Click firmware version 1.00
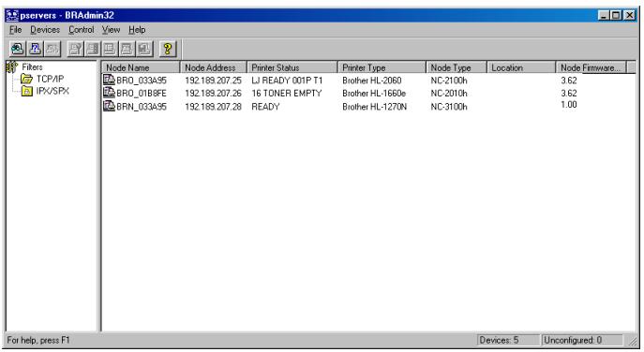Viewport: 644px width, 352px height. click(x=569, y=105)
